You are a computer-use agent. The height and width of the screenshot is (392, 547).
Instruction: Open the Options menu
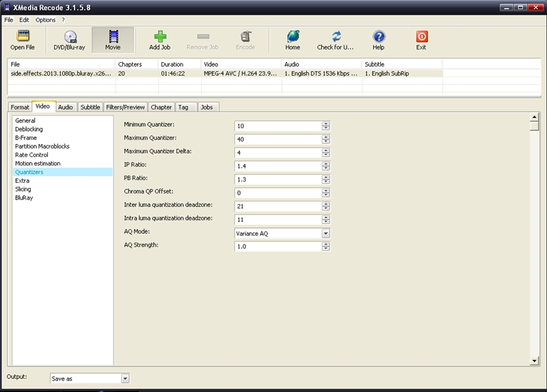pos(45,20)
